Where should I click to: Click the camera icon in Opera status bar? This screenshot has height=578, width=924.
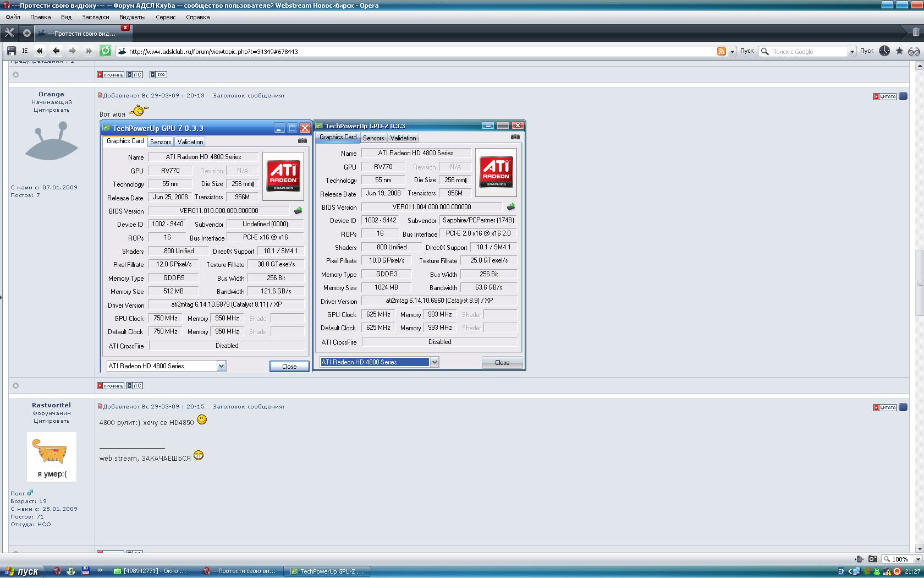point(872,559)
